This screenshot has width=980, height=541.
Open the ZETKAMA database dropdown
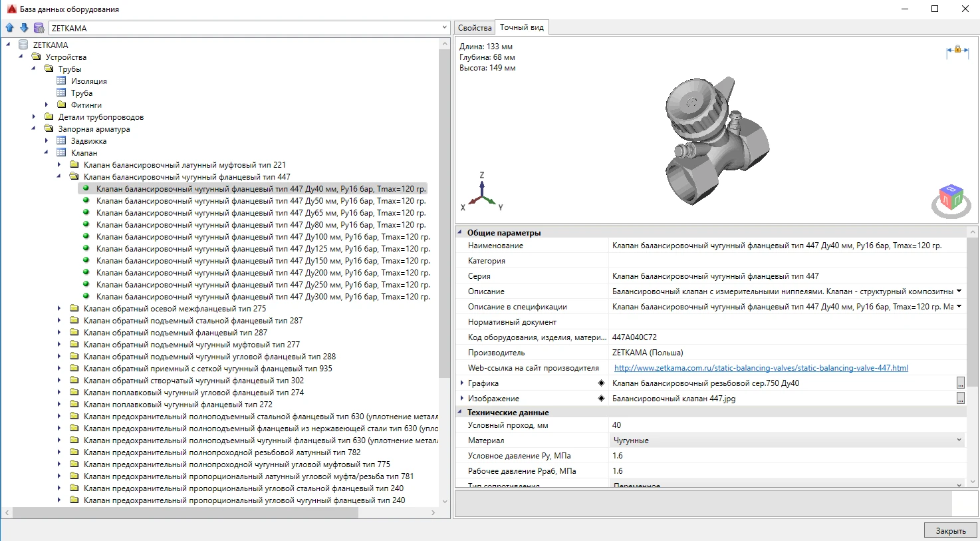444,28
